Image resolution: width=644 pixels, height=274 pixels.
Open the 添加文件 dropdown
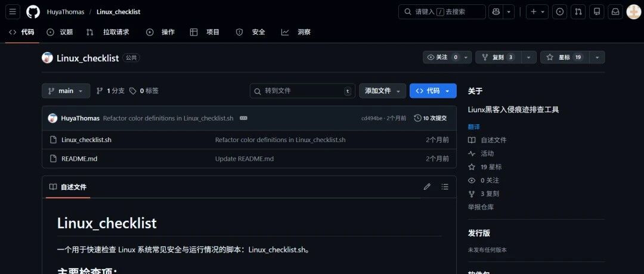[382, 91]
